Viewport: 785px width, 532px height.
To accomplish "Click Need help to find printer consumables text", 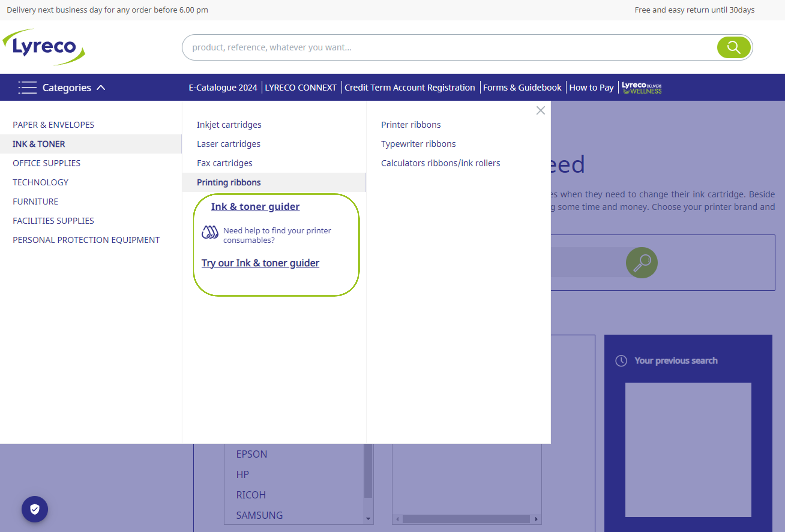I will pos(277,235).
